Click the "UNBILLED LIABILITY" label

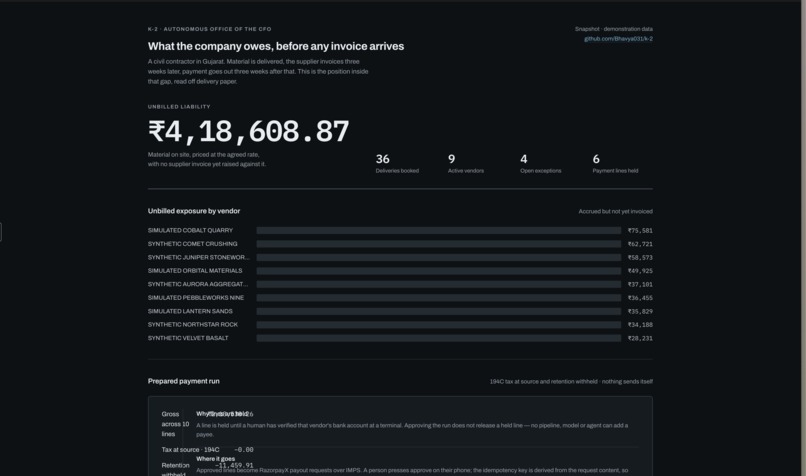pyautogui.click(x=179, y=107)
